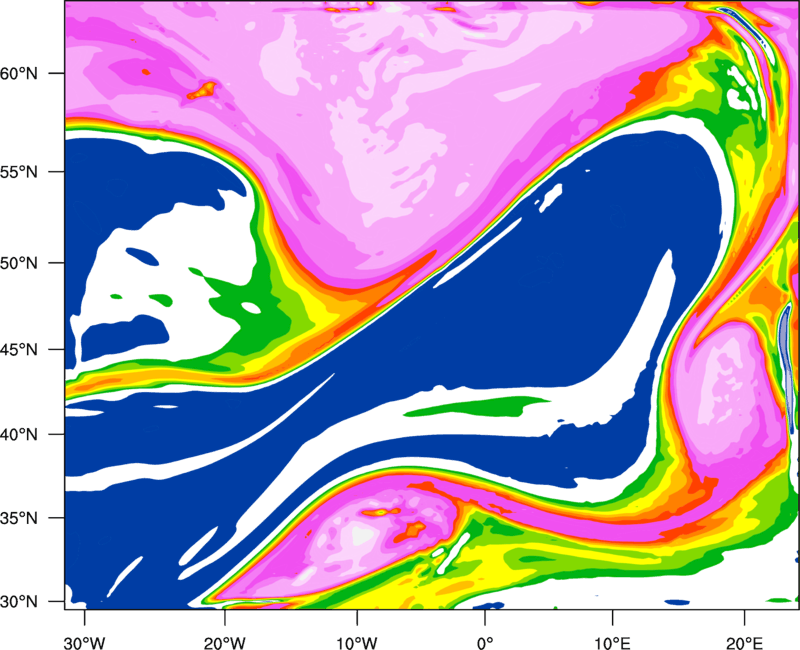The width and height of the screenshot is (800, 650).
Task: Click the 30°N latitude label
Action: coord(19,602)
